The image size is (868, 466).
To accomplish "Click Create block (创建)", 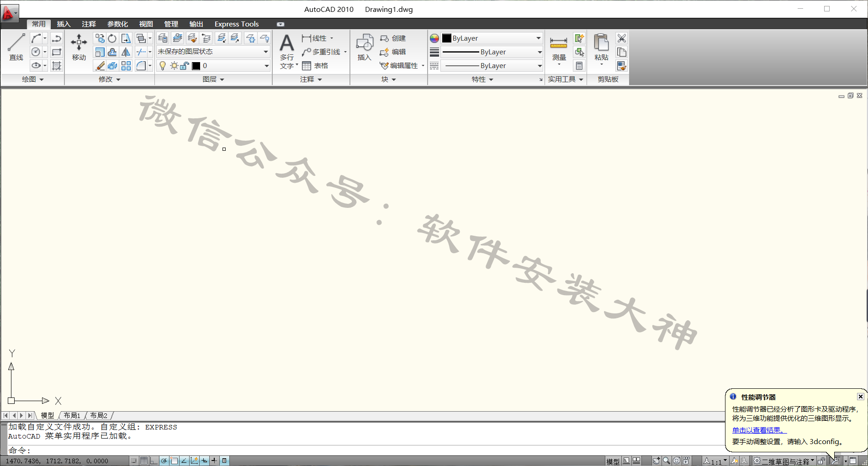I will [393, 38].
